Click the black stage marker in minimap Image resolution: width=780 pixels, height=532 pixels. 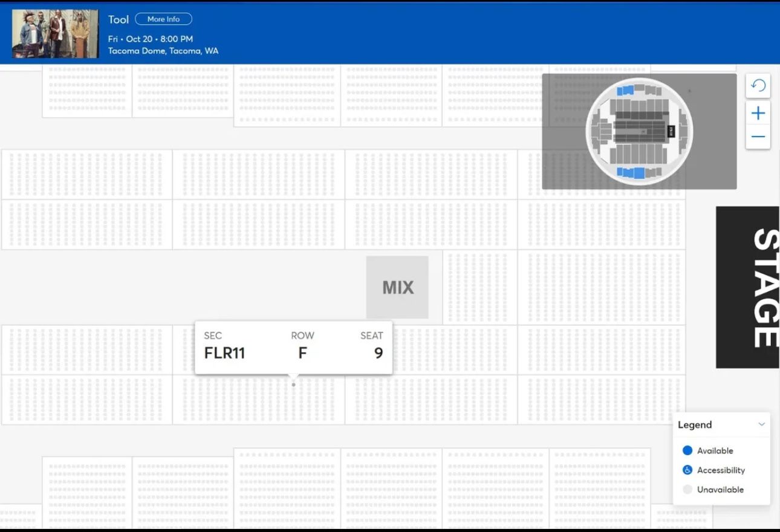(671, 131)
